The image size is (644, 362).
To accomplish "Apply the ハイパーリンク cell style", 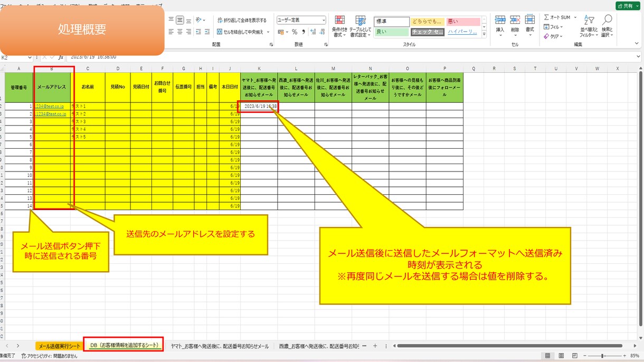I will click(463, 32).
